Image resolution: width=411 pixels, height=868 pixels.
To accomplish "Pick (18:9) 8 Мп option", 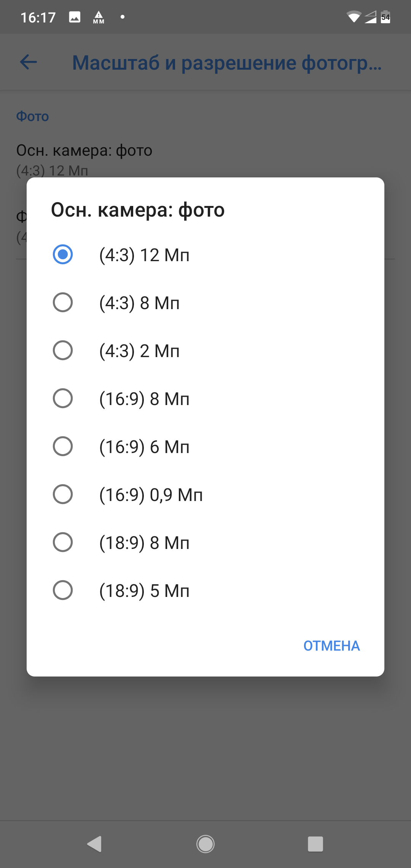I will click(63, 542).
